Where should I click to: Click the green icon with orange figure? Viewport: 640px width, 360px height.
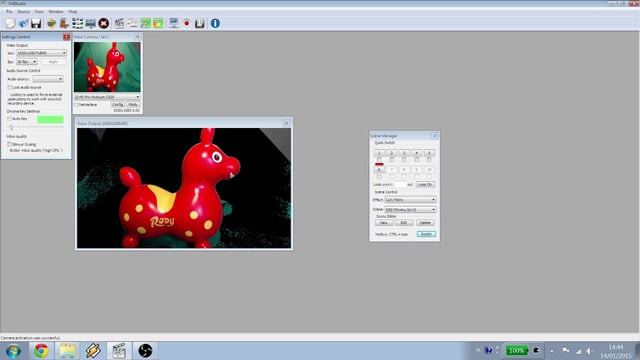pyautogui.click(x=158, y=23)
